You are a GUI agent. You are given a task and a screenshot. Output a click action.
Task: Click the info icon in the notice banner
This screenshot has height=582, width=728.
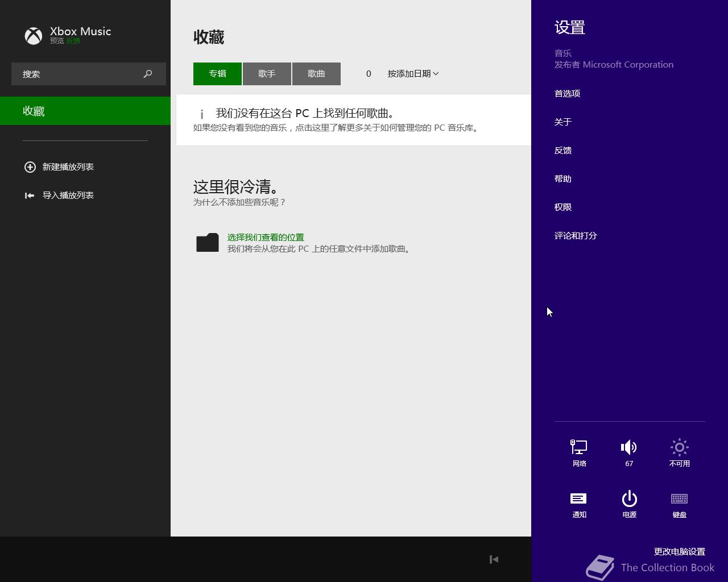click(202, 114)
